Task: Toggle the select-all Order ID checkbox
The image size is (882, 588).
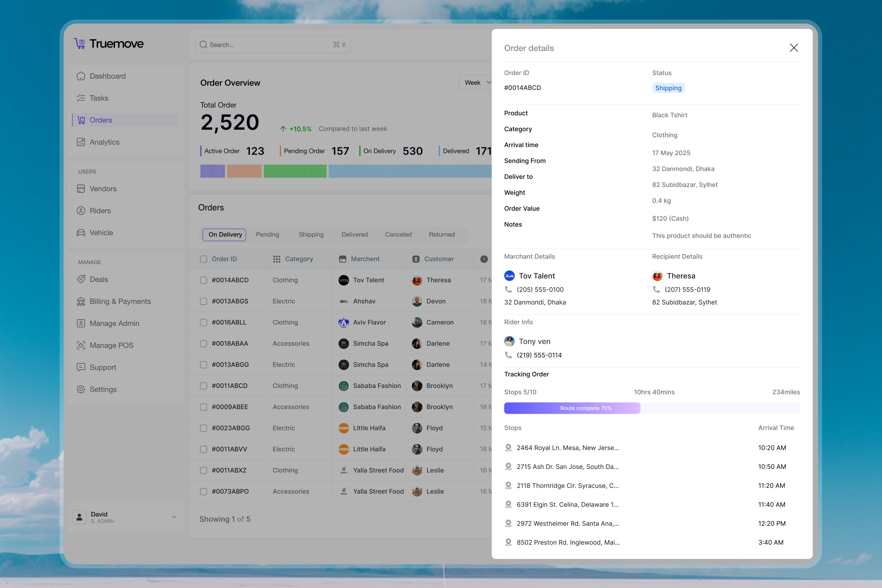Action: pos(204,259)
